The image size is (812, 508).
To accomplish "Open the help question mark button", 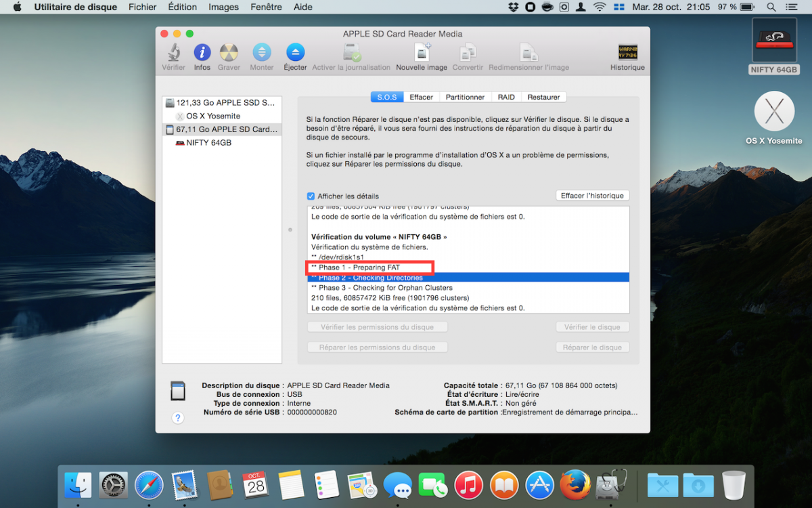I will point(177,418).
